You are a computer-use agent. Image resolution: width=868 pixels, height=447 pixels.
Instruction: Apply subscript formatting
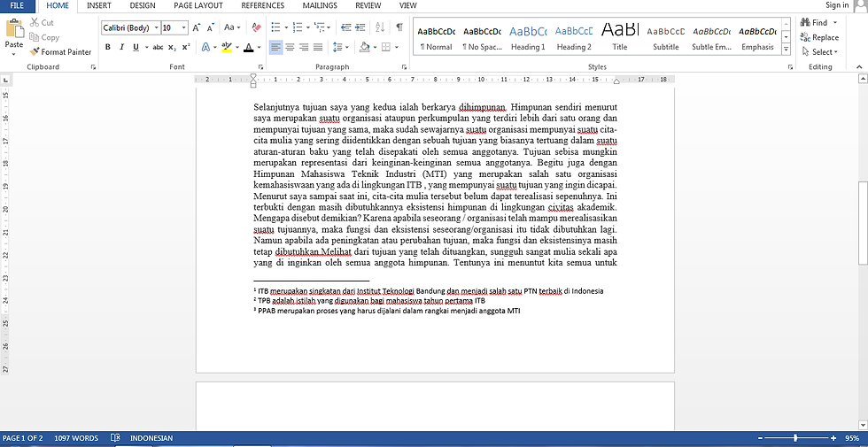coord(172,47)
